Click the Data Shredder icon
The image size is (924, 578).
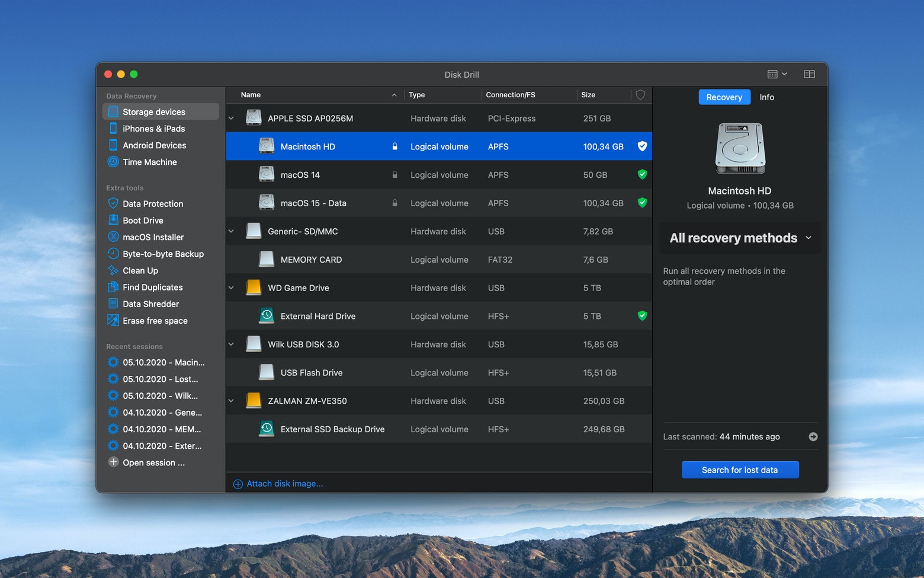point(113,304)
